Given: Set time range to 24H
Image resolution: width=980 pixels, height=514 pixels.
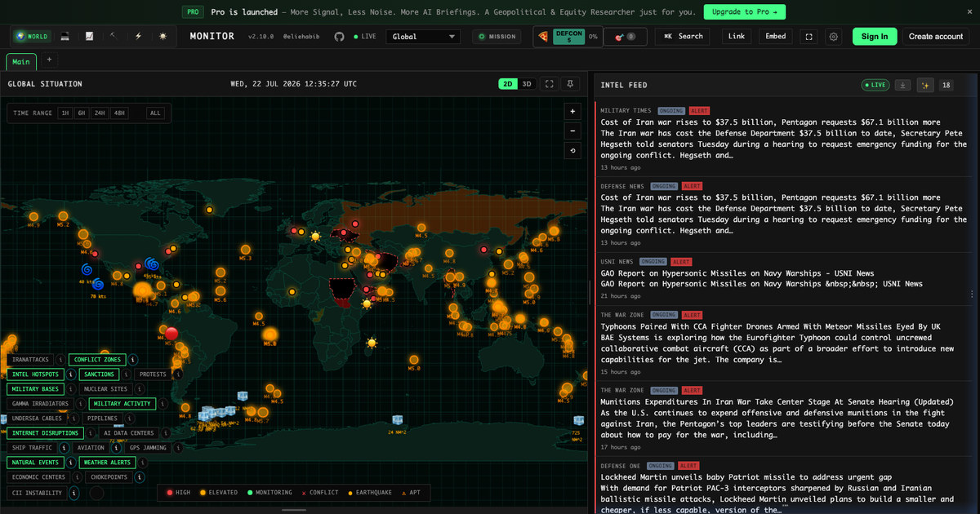Looking at the screenshot, I should click(100, 113).
